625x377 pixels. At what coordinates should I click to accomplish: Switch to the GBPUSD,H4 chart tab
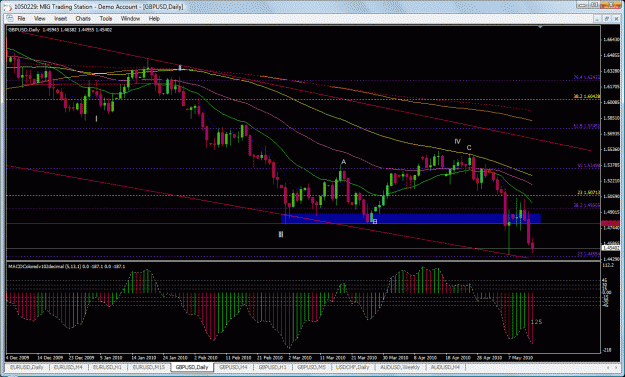pyautogui.click(x=234, y=367)
